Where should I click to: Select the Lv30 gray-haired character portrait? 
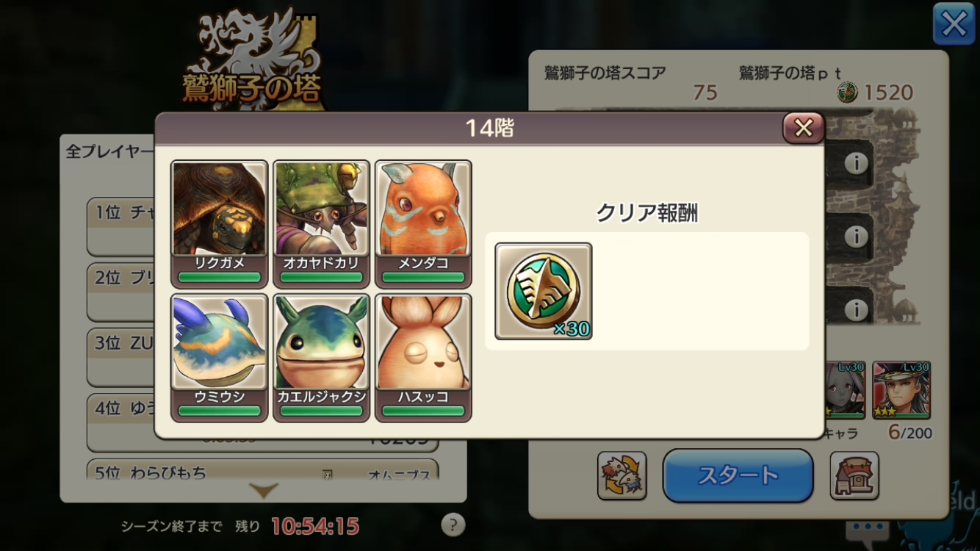point(846,390)
